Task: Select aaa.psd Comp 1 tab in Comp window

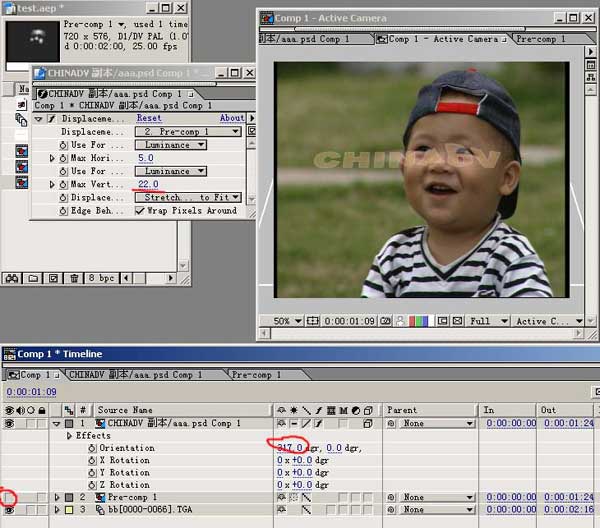Action: [x=305, y=39]
